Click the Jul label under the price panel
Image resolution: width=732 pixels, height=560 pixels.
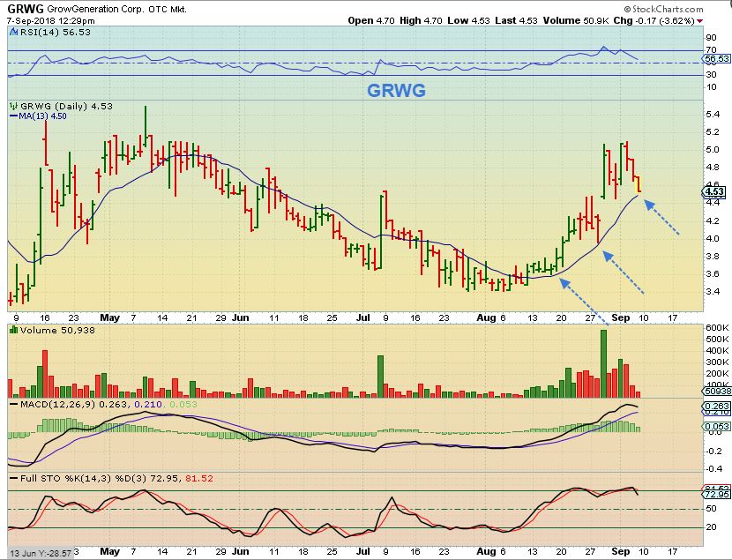pos(362,317)
